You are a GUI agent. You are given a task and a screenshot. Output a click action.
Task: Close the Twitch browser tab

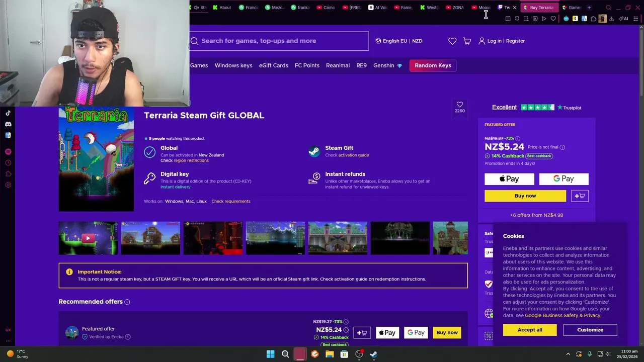pyautogui.click(x=514, y=8)
